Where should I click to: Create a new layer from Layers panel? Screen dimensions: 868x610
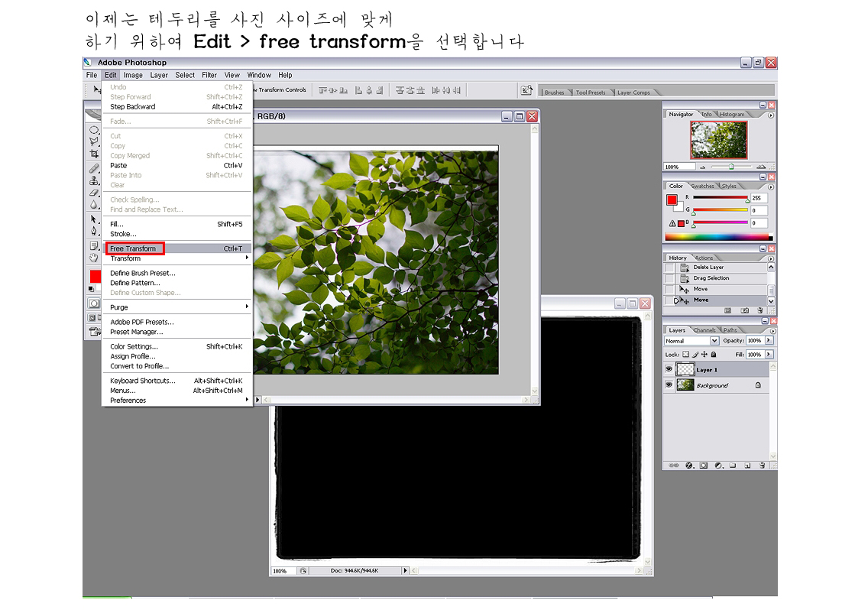pyautogui.click(x=747, y=465)
